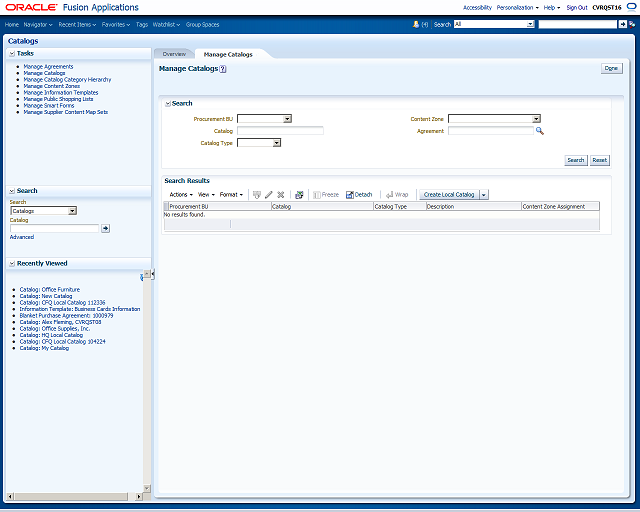The image size is (640, 512).
Task: Open Manage Smart Forms task
Action: [49, 106]
